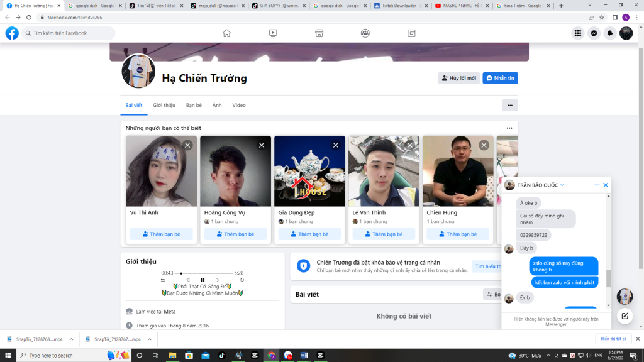
Task: Expand TRẦN BẢO QUỐC chat options chevron
Action: pos(562,185)
